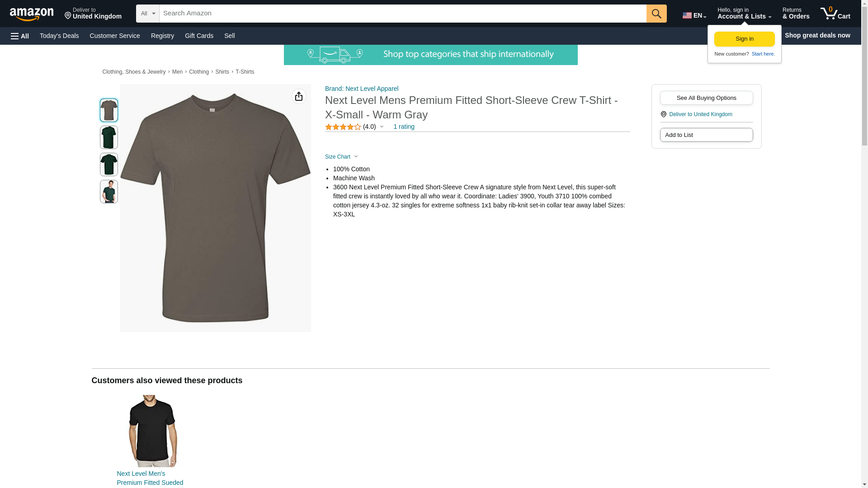Viewport: 868px width, 488px height.
Task: Select the warm gray shirt thumbnail
Action: (109, 110)
